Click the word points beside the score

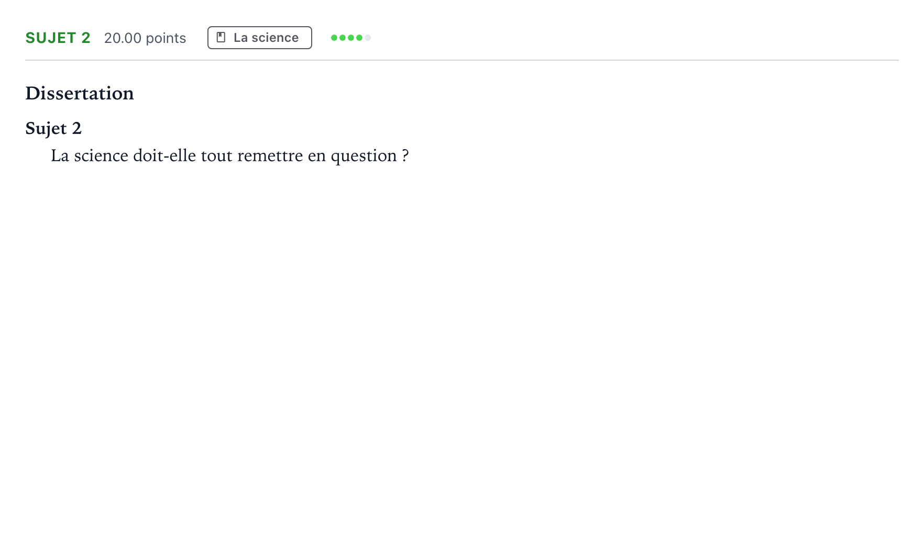(x=166, y=39)
